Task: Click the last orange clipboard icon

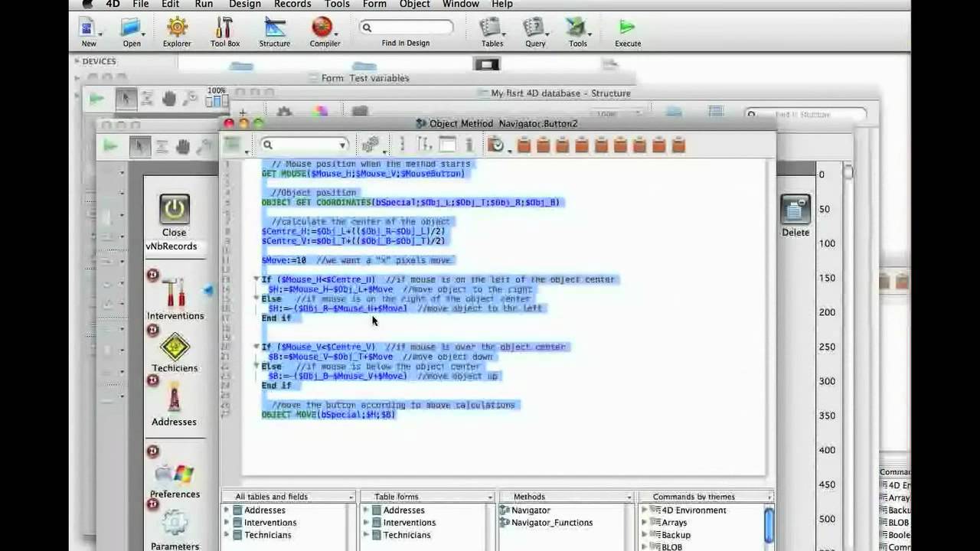Action: (678, 145)
